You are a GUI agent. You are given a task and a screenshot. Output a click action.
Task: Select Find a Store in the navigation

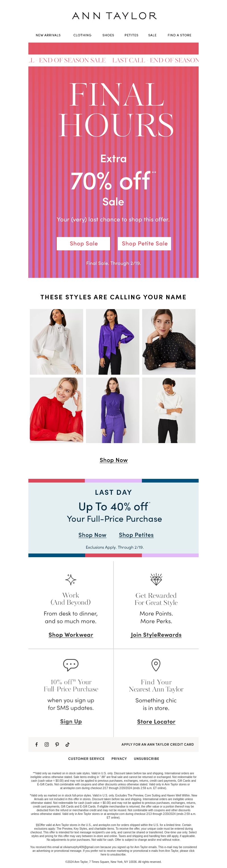tap(180, 35)
